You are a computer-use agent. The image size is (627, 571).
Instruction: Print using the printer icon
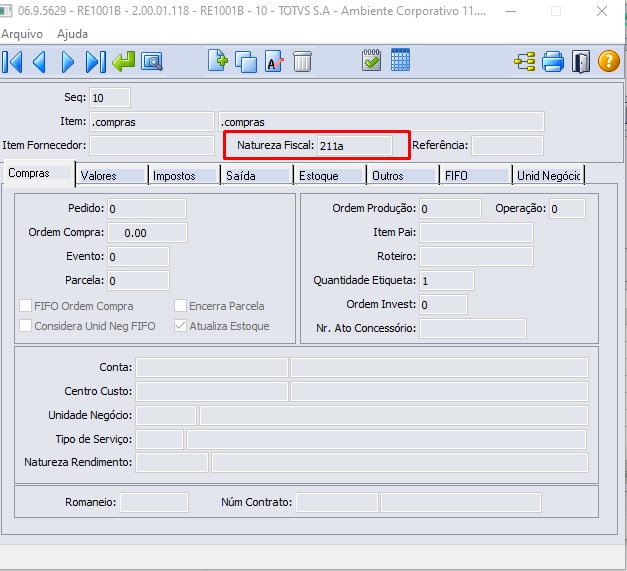click(x=553, y=62)
